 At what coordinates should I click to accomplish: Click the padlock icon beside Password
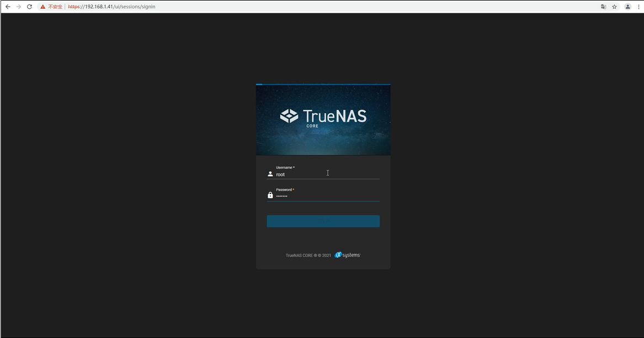coord(270,195)
